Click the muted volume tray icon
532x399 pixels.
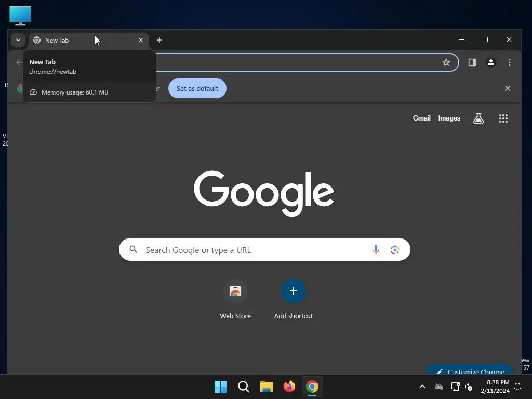coord(469,387)
